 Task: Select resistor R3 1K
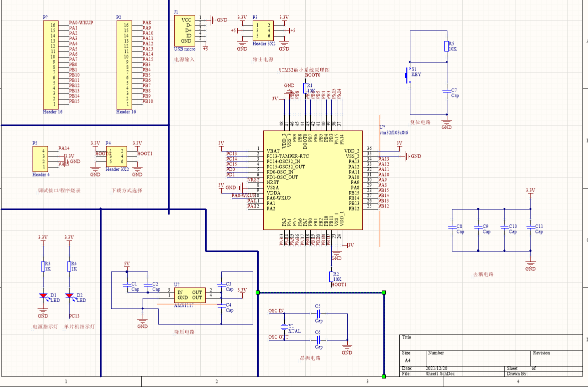[43, 266]
